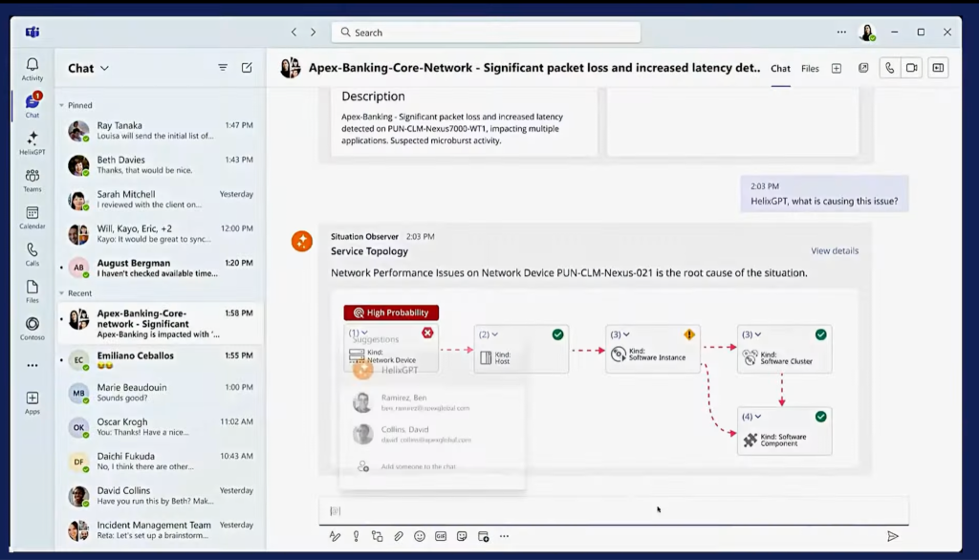Switch to the Files tab in the chat header
979x560 pixels.
810,69
